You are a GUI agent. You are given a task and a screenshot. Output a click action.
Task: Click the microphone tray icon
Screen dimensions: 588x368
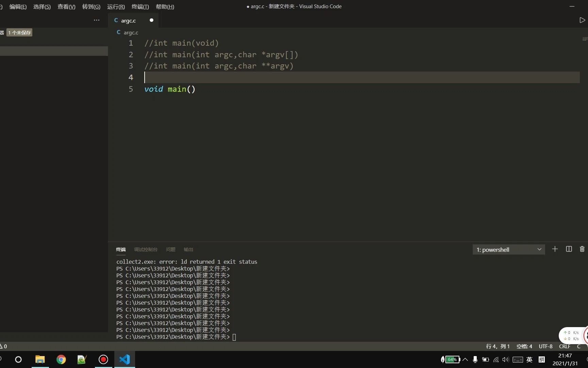475,359
